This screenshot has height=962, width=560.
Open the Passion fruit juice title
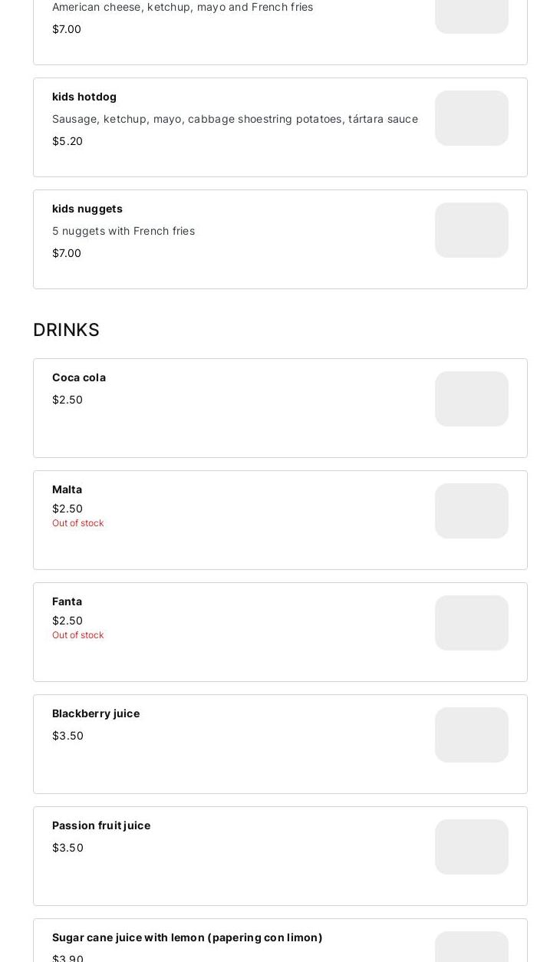click(x=101, y=825)
